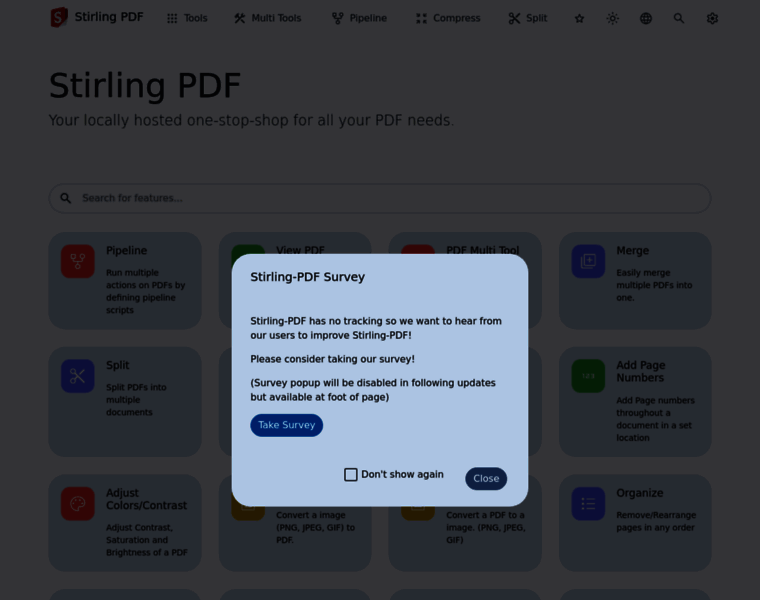Click the Adjust Colors/Contrast card title
The height and width of the screenshot is (600, 760).
[146, 499]
